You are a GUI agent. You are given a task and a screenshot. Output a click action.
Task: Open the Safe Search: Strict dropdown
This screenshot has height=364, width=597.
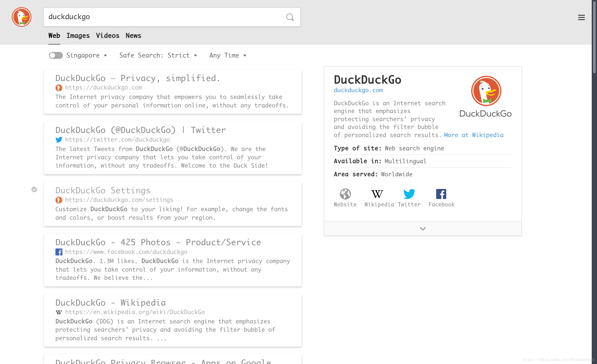coord(158,55)
